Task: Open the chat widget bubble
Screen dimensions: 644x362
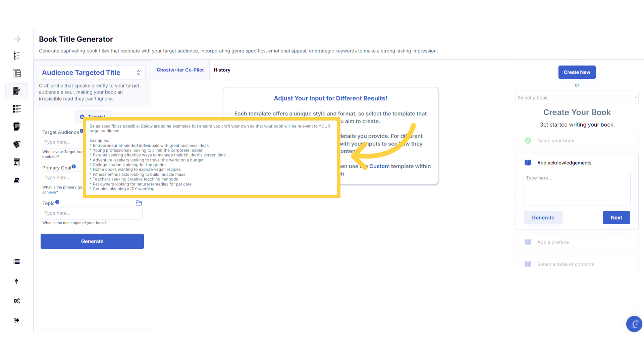Action: tap(634, 324)
